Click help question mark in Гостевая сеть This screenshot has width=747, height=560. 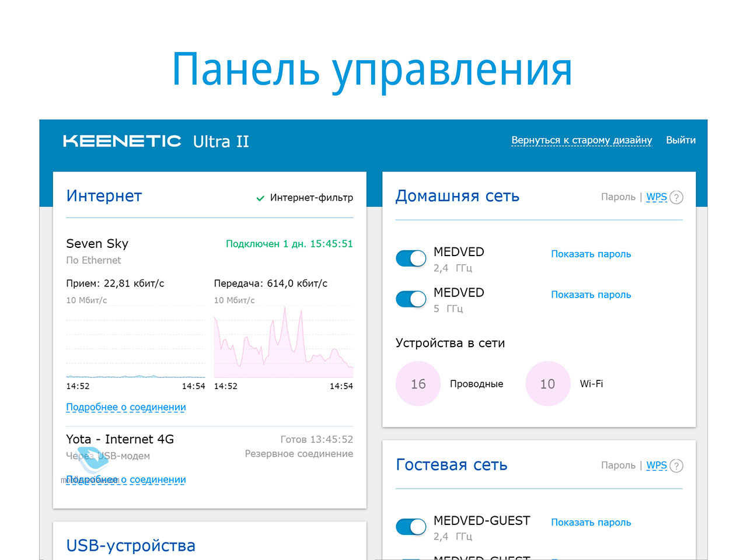(676, 466)
